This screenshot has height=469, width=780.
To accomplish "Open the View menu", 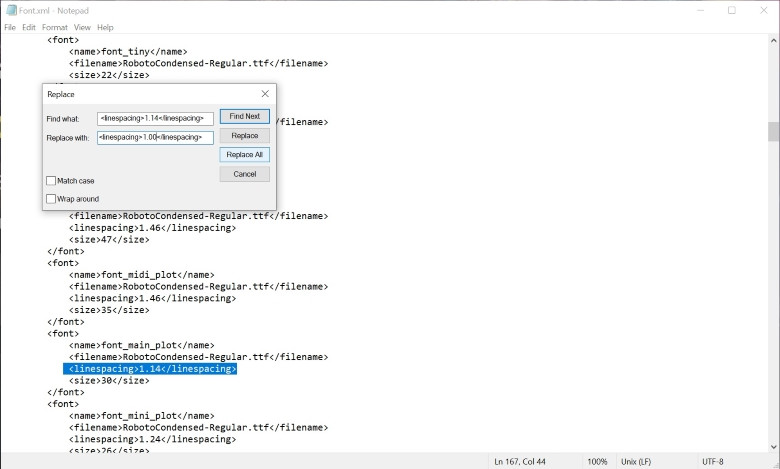I will pyautogui.click(x=82, y=27).
